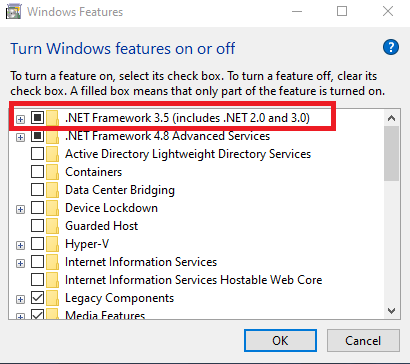This screenshot has height=364, width=410.
Task: Click the scrollbar down arrow
Action: [391, 311]
